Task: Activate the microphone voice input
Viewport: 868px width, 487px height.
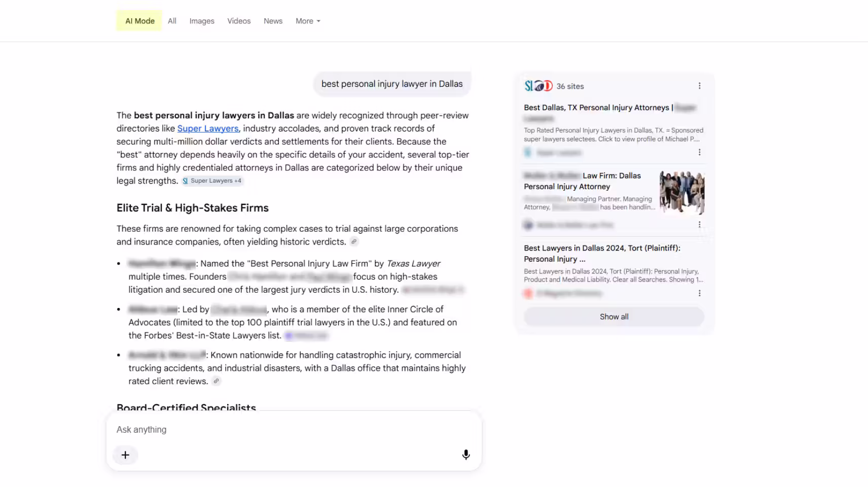Action: pyautogui.click(x=466, y=455)
